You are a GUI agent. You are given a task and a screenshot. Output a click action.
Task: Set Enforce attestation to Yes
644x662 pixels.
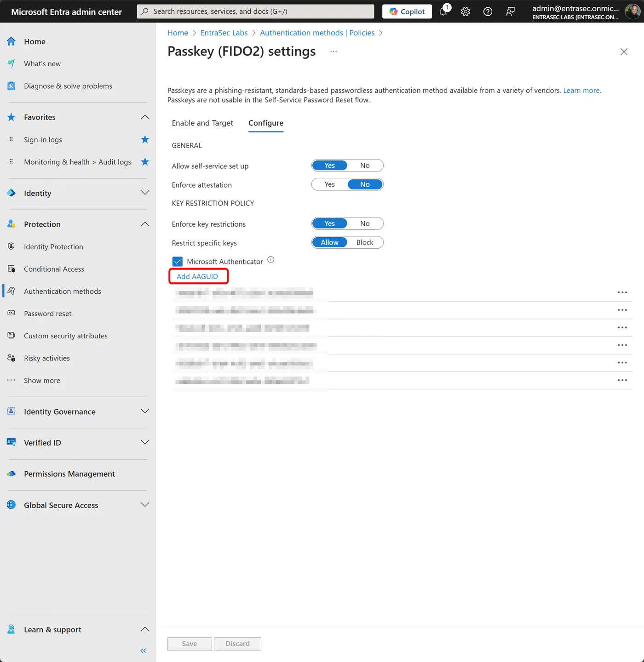[x=329, y=184]
